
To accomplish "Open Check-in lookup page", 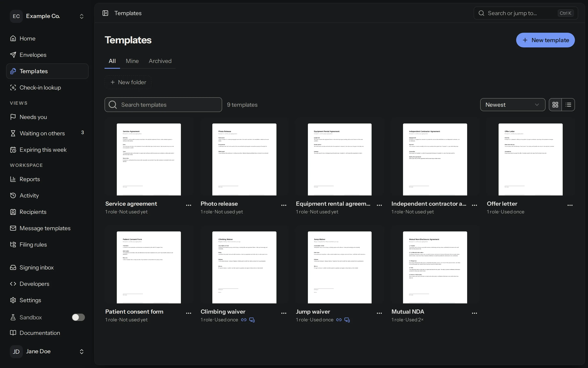I will [x=47, y=88].
